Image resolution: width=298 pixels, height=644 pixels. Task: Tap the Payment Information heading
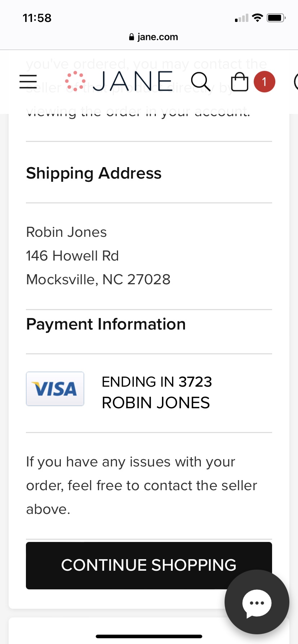106,324
